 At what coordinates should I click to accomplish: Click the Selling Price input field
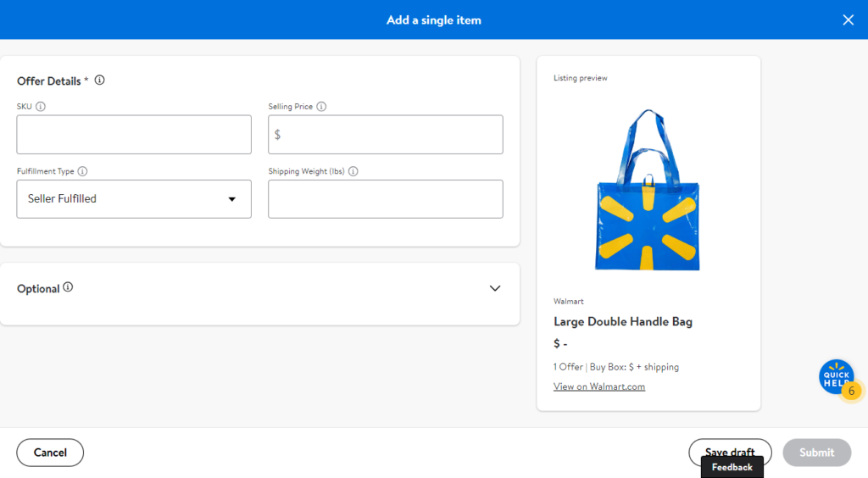[386, 135]
